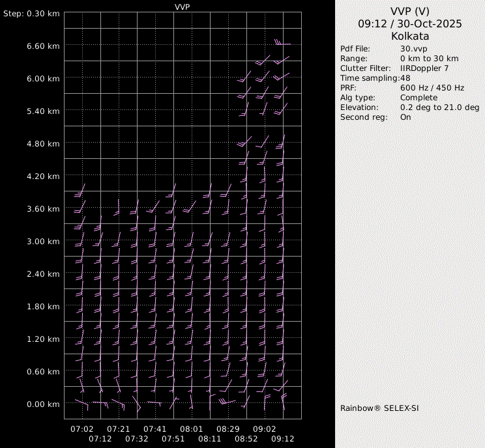The height and width of the screenshot is (448, 485).
Task: Select the 09:12 time marker
Action: click(x=283, y=439)
